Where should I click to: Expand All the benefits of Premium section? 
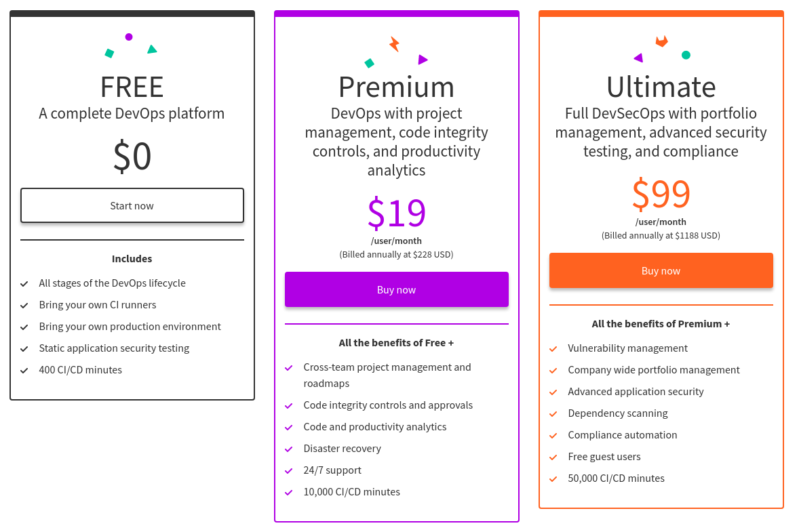click(661, 323)
